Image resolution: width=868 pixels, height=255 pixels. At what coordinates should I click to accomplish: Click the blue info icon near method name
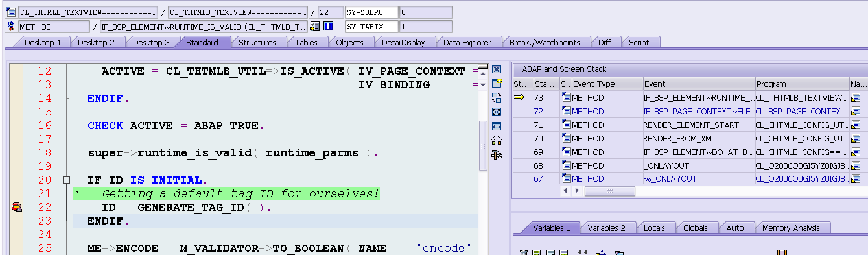(328, 27)
